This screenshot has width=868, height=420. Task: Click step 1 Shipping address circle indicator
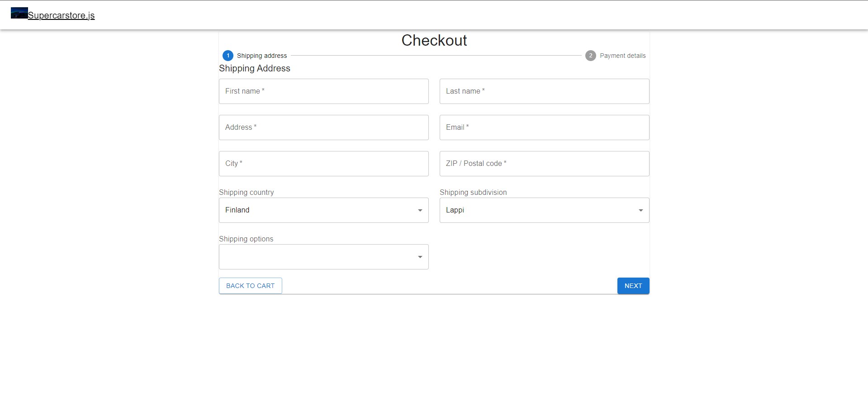tap(228, 56)
